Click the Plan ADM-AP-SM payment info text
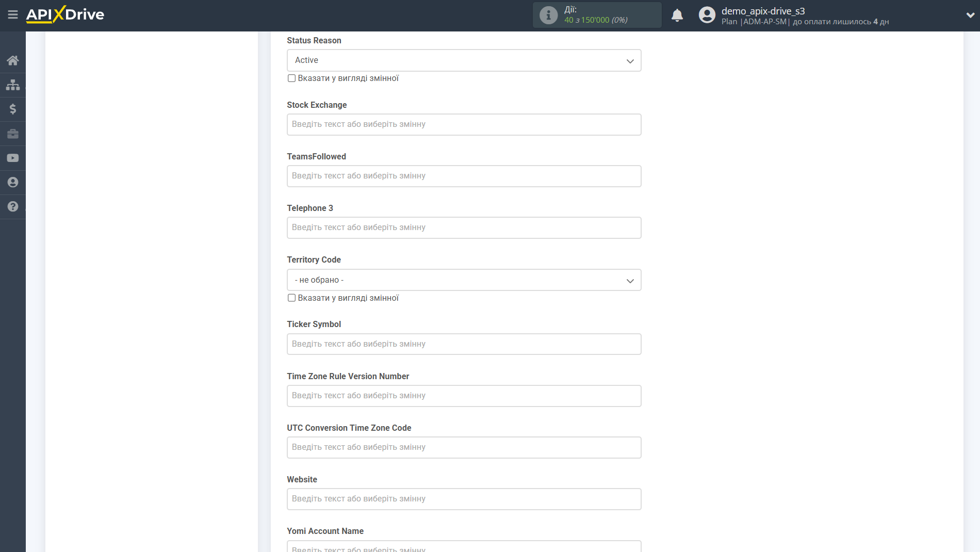The image size is (980, 552). click(x=805, y=22)
